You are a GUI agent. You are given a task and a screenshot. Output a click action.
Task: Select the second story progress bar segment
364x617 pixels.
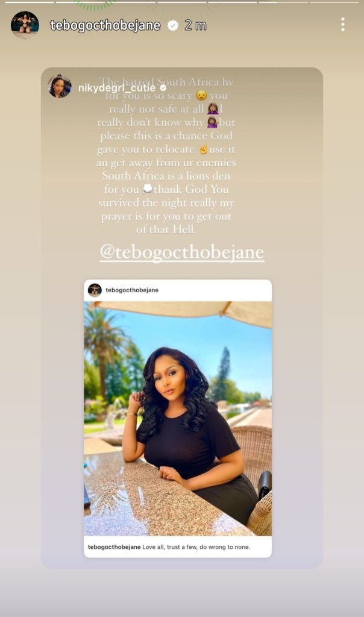[x=80, y=2]
